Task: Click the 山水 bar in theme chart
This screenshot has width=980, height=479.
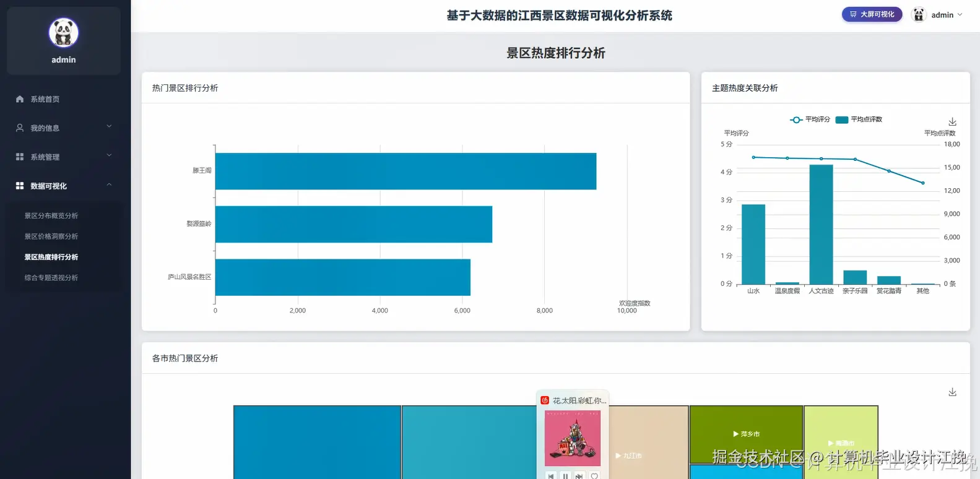Action: [x=753, y=244]
